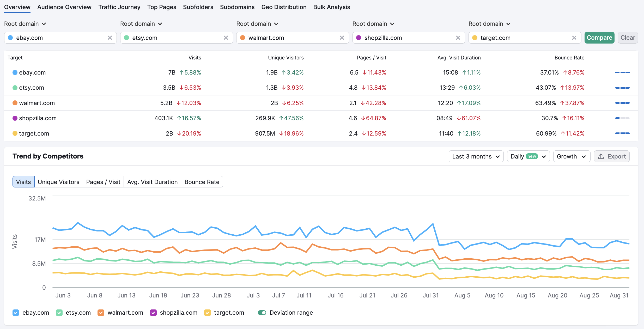Go to Bulk Analysis tab
This screenshot has width=644, height=329.
(x=332, y=7)
